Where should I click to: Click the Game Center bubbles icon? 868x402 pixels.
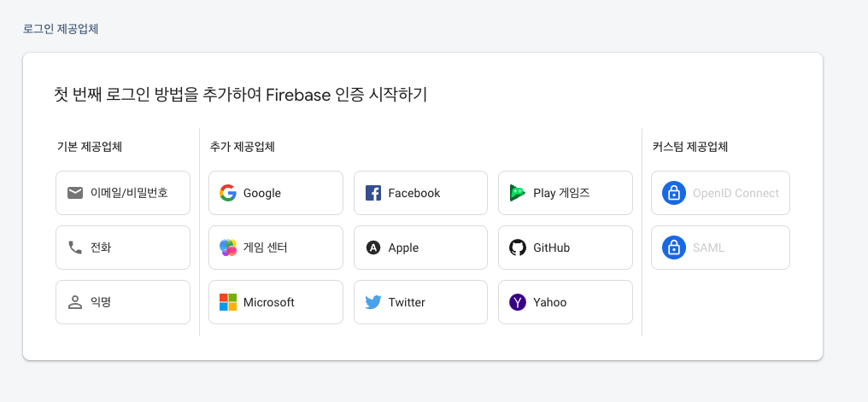click(x=227, y=248)
